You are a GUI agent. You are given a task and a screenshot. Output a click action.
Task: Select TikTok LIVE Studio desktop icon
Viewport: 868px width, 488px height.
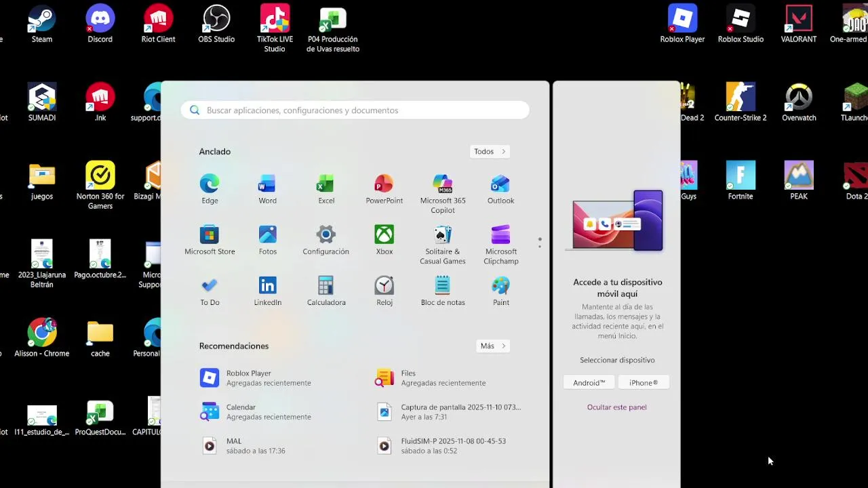point(275,28)
